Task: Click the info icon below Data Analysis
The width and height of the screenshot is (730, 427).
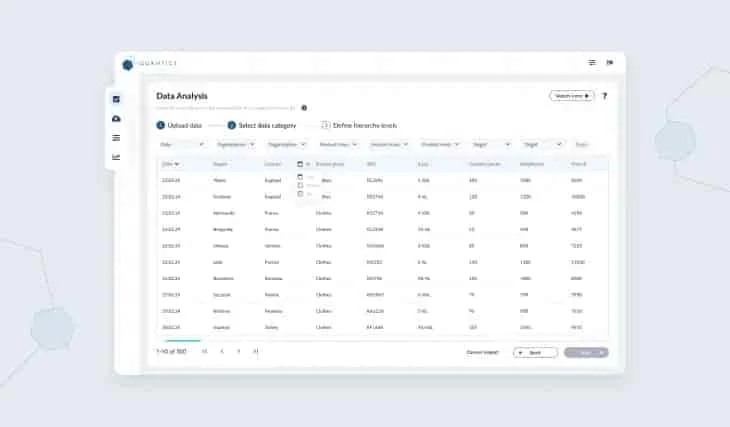Action: pyautogui.click(x=304, y=107)
